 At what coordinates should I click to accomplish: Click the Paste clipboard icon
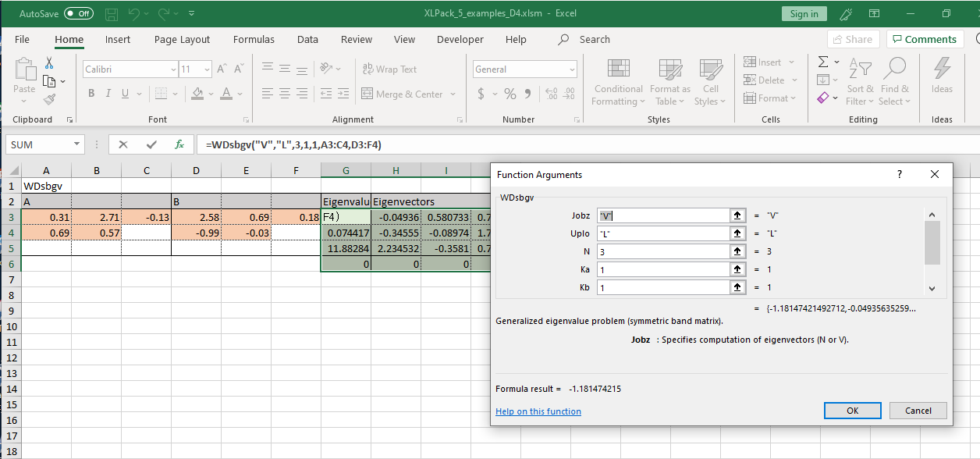tap(24, 70)
